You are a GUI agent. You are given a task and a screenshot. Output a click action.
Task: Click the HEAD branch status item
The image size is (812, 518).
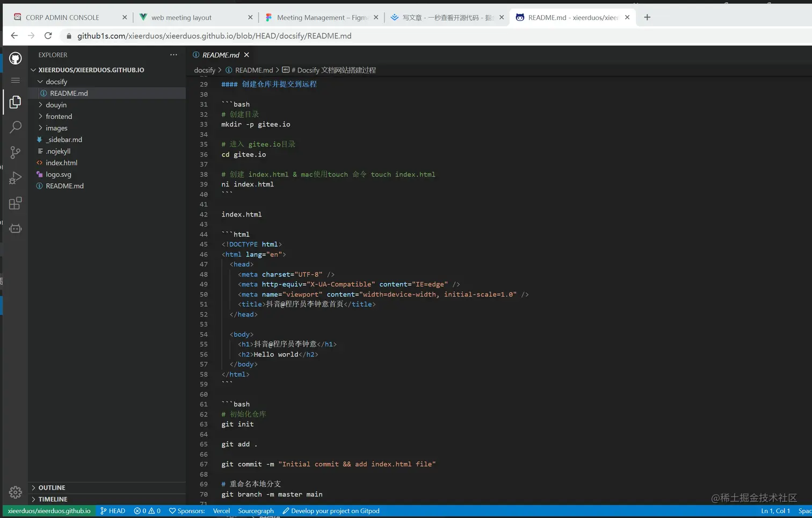coord(113,511)
